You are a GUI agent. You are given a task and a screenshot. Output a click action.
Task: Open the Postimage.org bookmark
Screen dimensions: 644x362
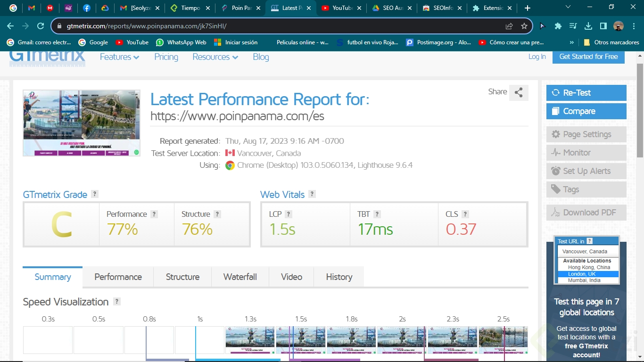(438, 42)
